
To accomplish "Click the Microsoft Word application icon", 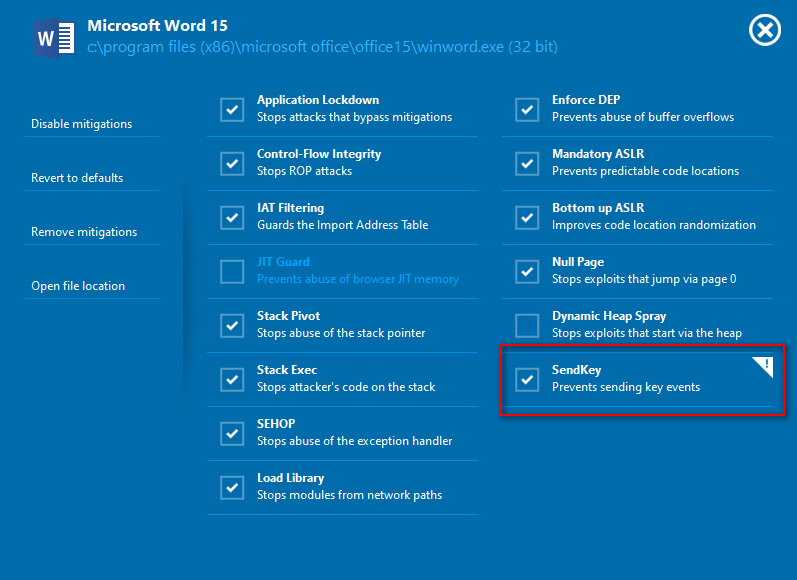I will (54, 38).
